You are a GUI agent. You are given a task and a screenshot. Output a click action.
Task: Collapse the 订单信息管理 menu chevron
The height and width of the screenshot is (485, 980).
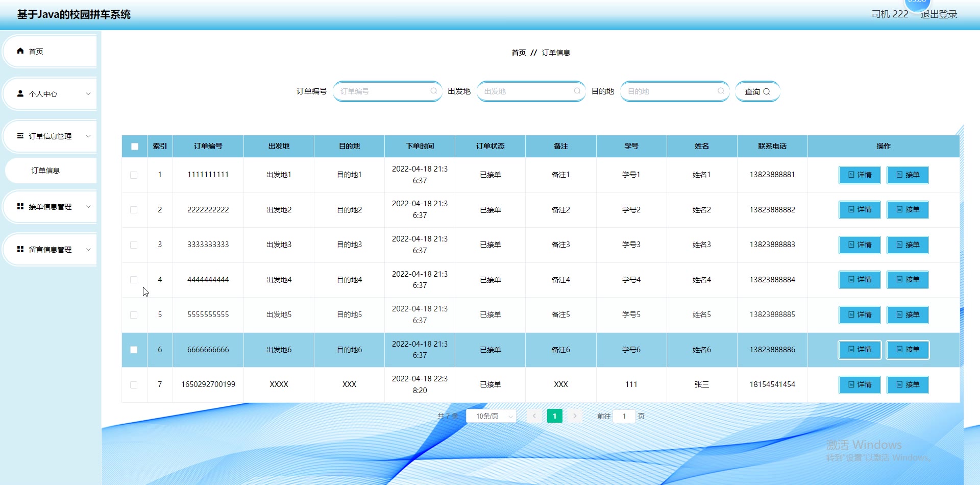88,136
